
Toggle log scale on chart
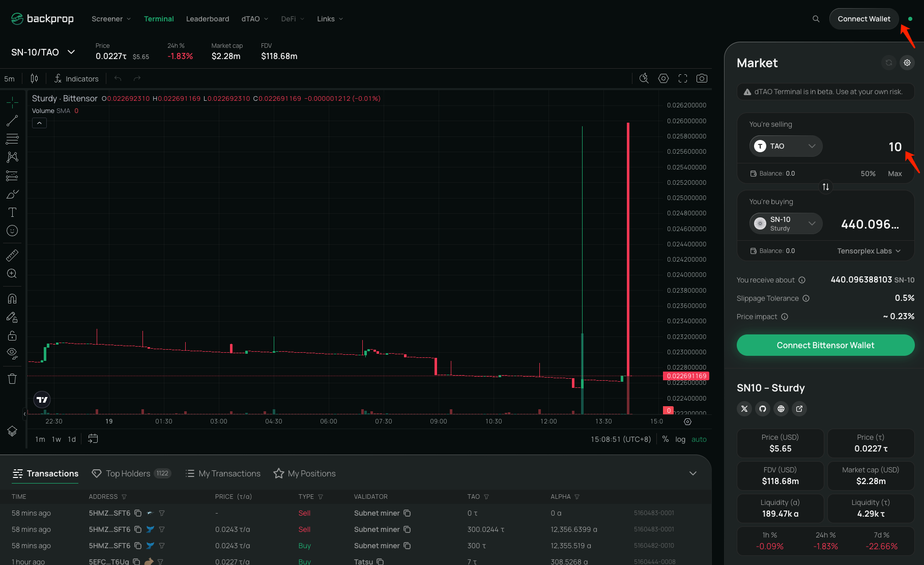tap(680, 439)
